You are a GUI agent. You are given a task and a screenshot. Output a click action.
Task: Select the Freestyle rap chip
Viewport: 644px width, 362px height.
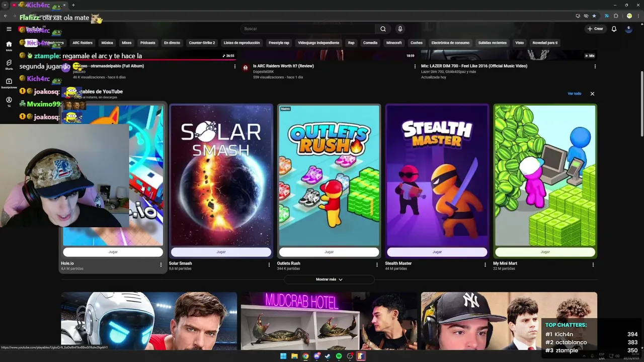point(279,43)
